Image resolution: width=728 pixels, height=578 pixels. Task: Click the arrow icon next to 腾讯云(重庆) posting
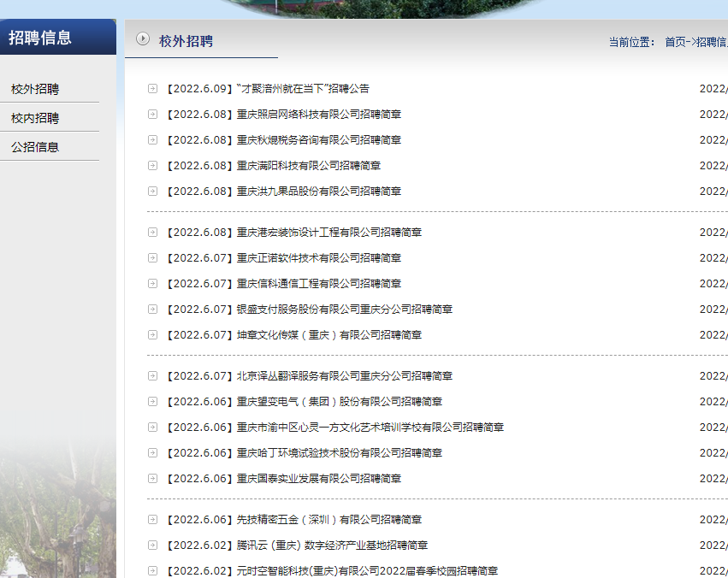(x=152, y=545)
